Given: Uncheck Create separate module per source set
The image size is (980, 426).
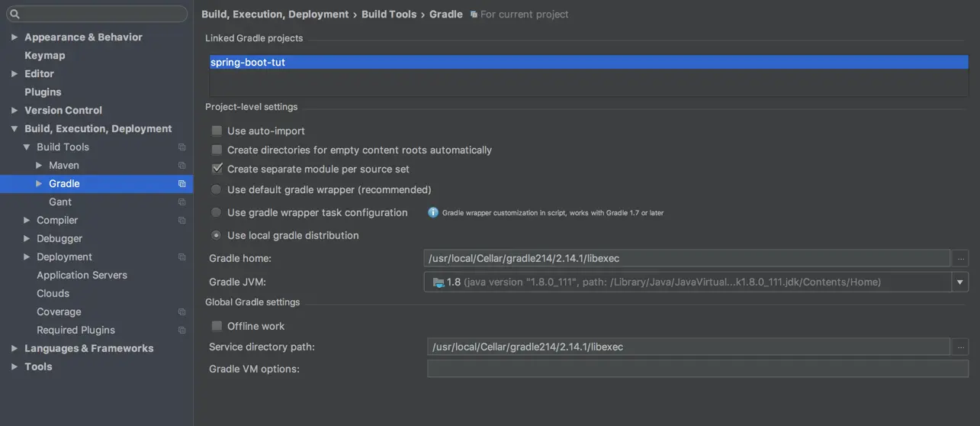Looking at the screenshot, I should (x=217, y=169).
